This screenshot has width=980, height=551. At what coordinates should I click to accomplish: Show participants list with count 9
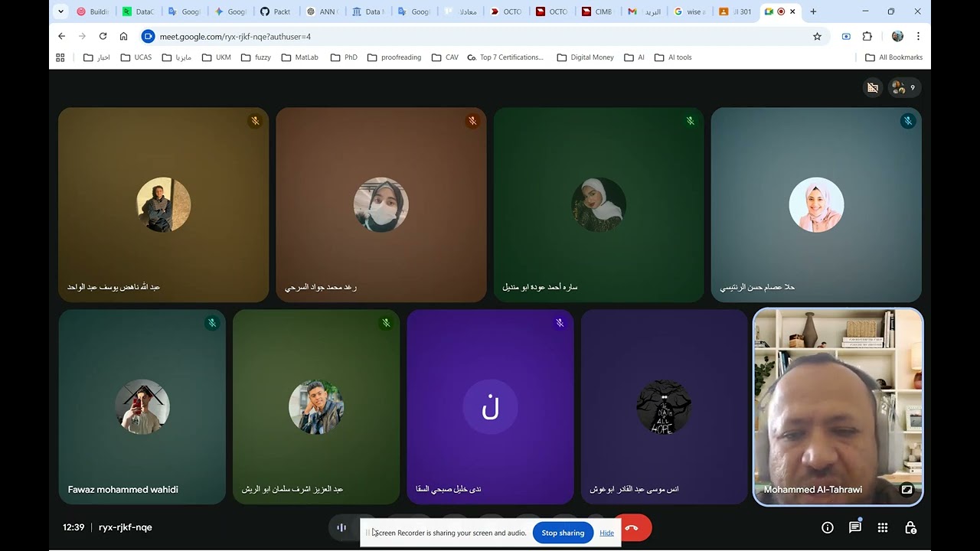[x=904, y=88]
